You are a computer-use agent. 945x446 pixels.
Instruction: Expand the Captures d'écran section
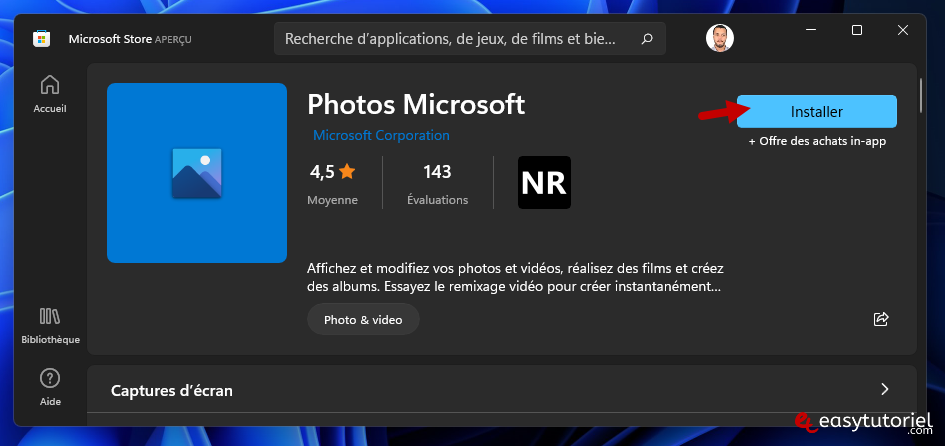[x=885, y=389]
